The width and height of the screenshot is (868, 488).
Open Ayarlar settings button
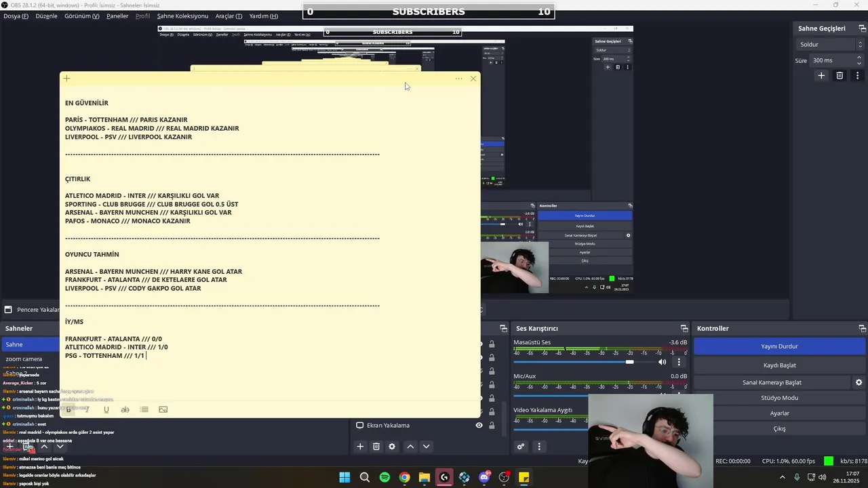[x=779, y=413]
